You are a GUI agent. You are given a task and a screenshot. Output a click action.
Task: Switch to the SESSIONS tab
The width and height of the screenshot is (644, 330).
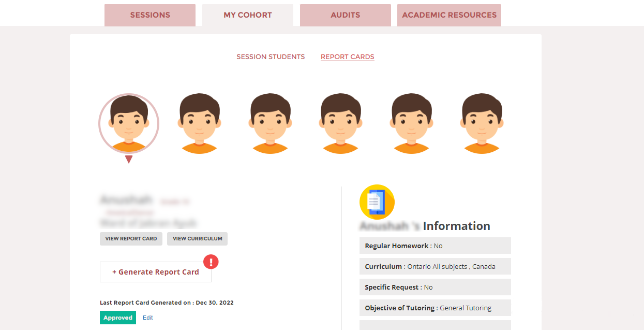[x=149, y=15]
